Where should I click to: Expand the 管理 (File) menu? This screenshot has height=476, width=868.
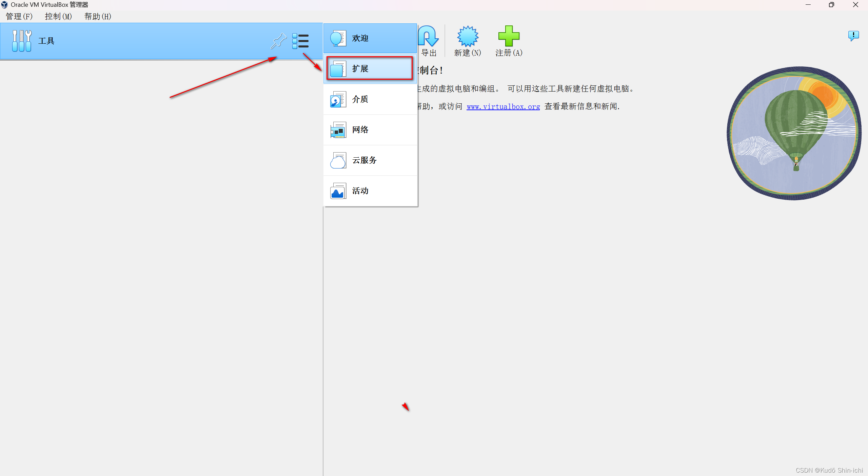point(19,16)
